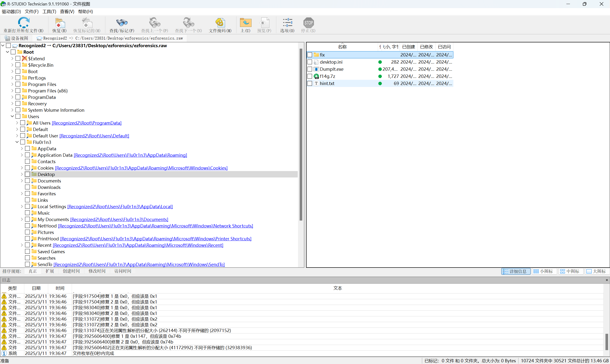Image resolution: width=610 pixels, height=364 pixels.
Task: Click the $Extend folder red X icon
Action: coord(25,58)
